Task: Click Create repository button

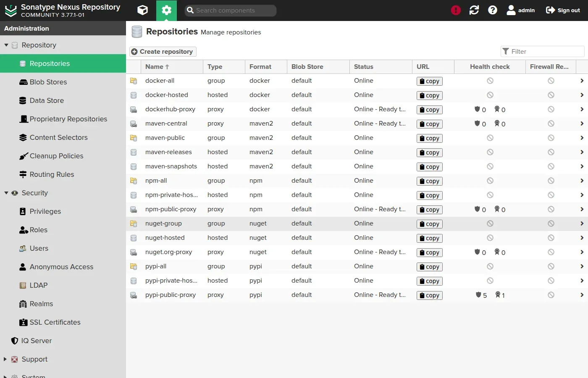Action: (163, 51)
